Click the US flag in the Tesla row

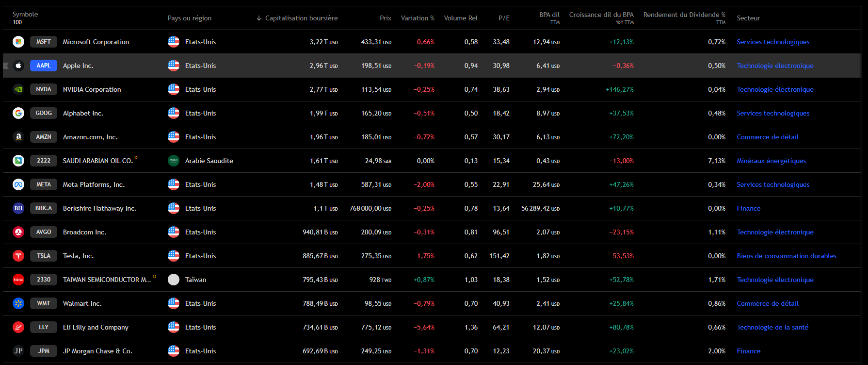click(x=174, y=256)
